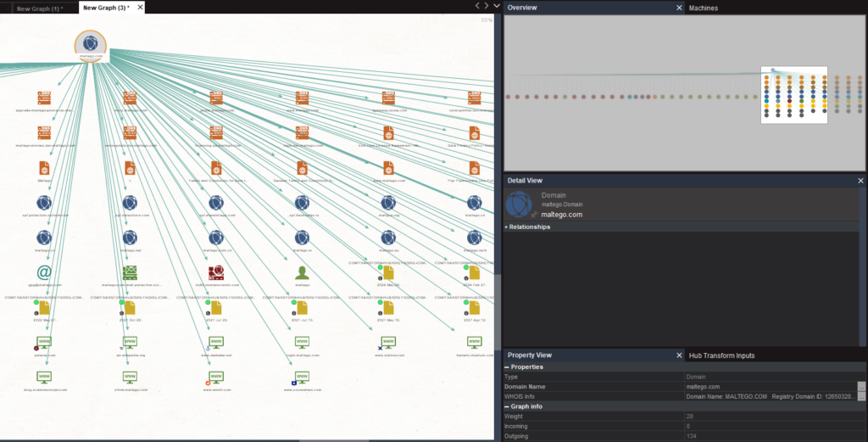Select the www.maltego.com DNS name entity
Image resolution: width=868 pixels, height=442 pixels.
[x=303, y=98]
